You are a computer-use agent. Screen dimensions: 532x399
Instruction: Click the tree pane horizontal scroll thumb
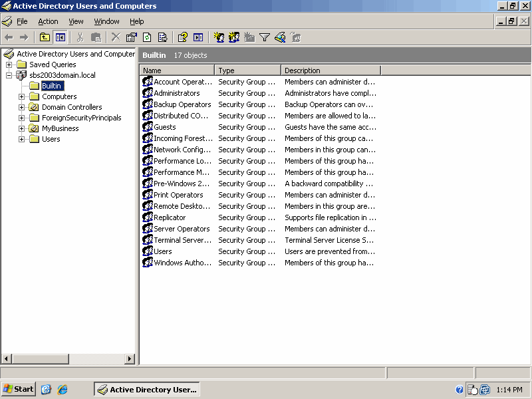[x=41, y=358]
